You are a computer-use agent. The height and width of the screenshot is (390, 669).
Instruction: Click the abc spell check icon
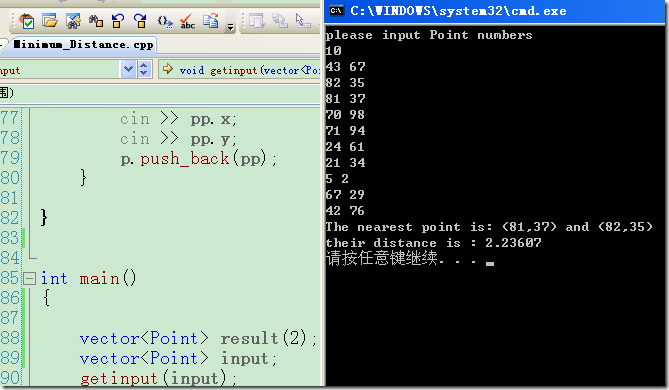pos(187,21)
